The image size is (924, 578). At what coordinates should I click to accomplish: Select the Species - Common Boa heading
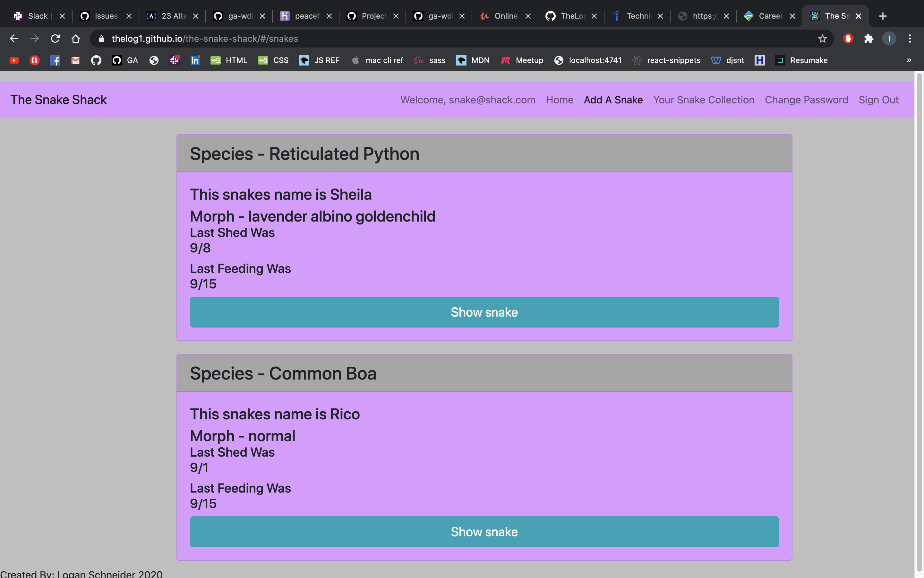tap(283, 373)
